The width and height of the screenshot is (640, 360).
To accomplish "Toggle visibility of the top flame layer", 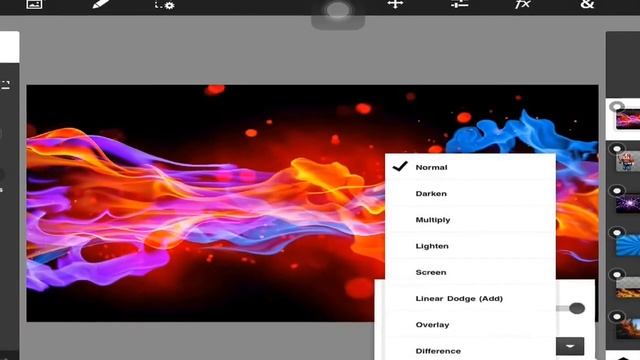I will click(x=616, y=107).
